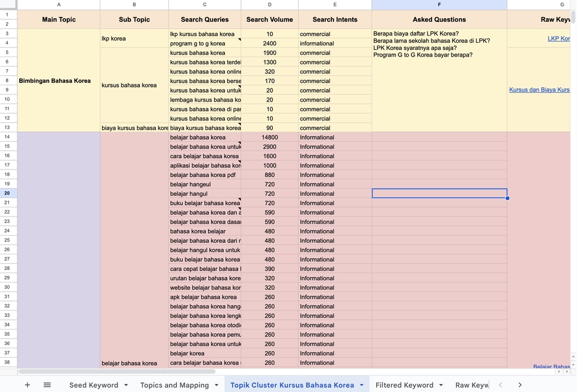
Task: Open the Kursus dan Biaya Kursus link
Action: coord(539,90)
